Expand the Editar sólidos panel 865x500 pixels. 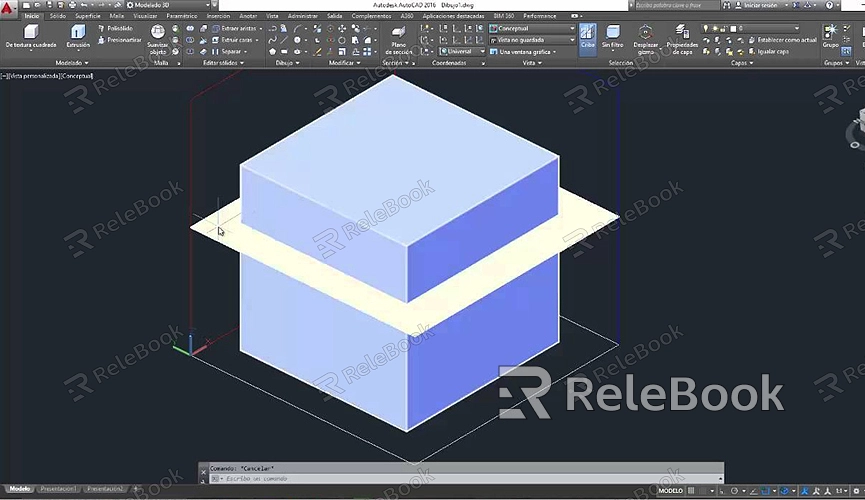pyautogui.click(x=223, y=63)
